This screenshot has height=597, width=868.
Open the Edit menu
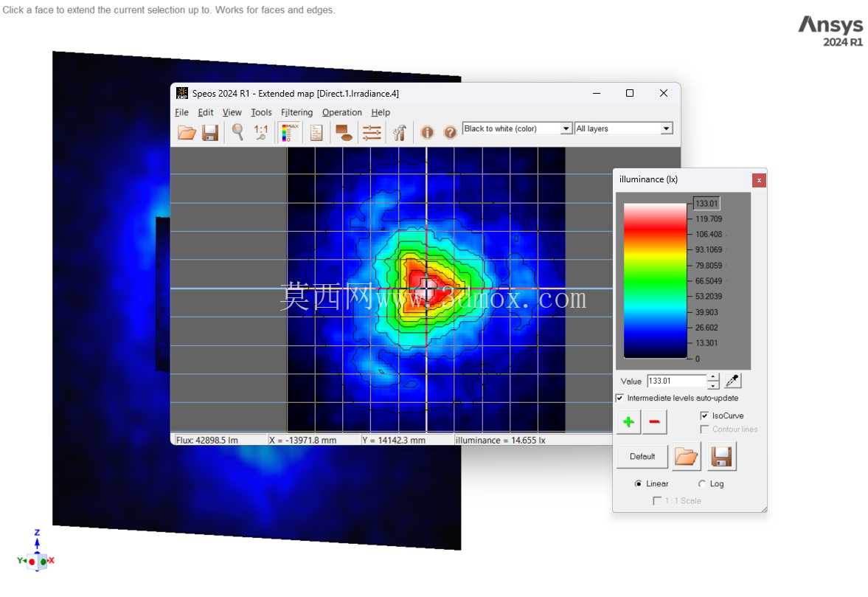[205, 112]
